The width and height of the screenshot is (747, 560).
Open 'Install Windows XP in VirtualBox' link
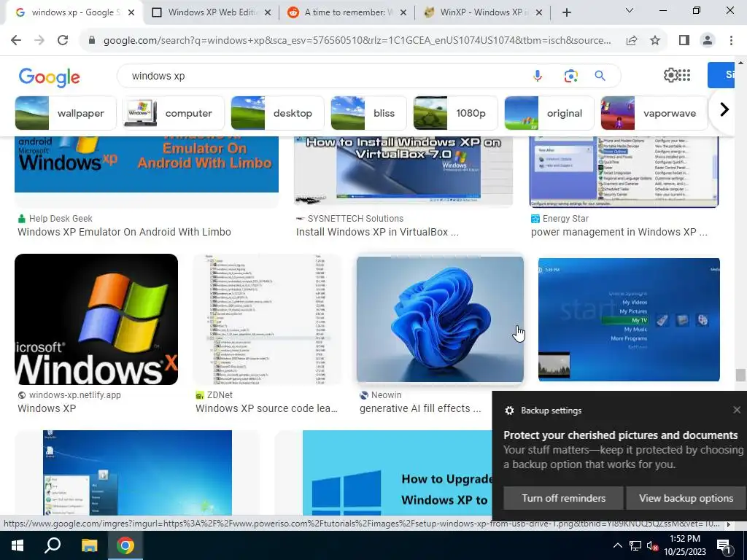pos(377,232)
